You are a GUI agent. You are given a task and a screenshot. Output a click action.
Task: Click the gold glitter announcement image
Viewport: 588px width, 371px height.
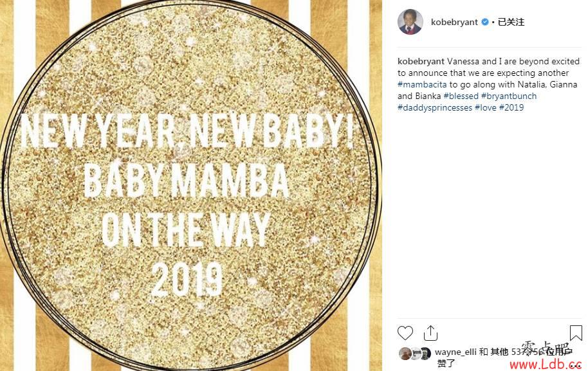click(191, 185)
